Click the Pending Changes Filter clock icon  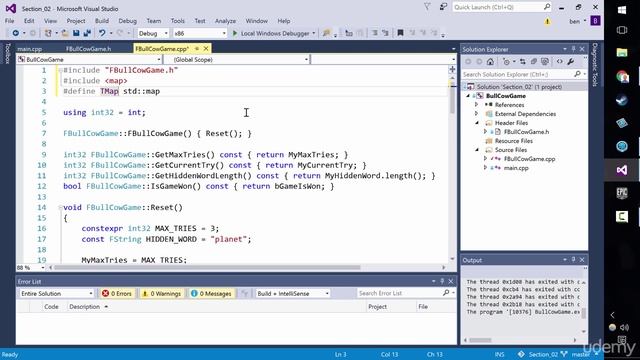507,62
